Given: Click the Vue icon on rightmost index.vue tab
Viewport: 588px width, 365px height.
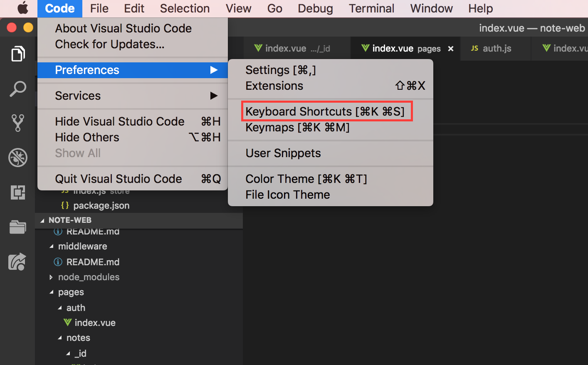Looking at the screenshot, I should click(x=547, y=48).
